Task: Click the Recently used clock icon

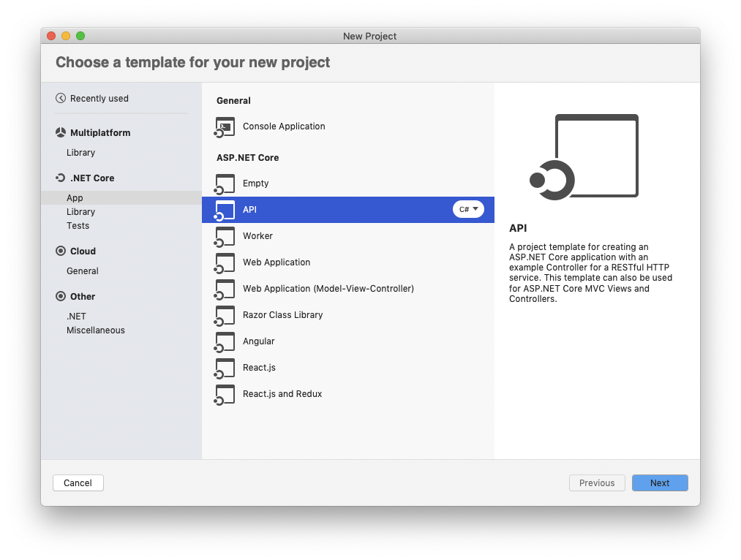Action: pos(61,98)
